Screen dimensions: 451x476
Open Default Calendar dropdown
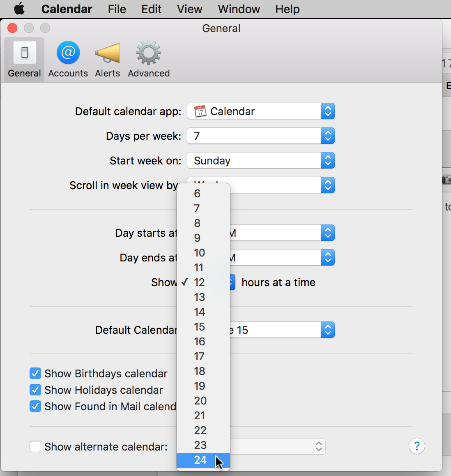point(282,330)
